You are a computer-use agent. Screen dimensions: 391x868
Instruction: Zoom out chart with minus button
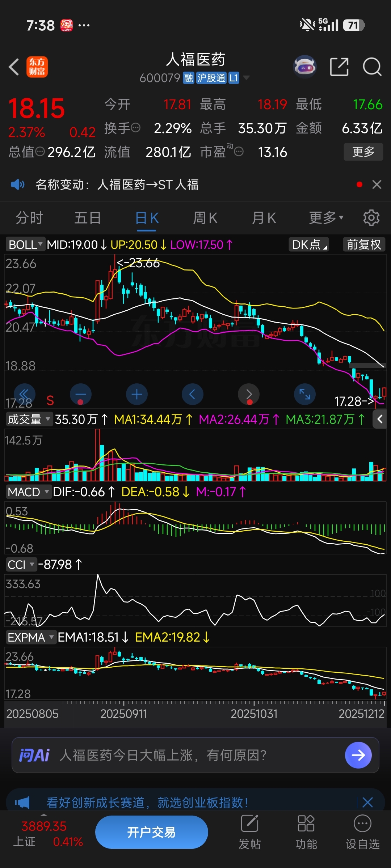(80, 394)
